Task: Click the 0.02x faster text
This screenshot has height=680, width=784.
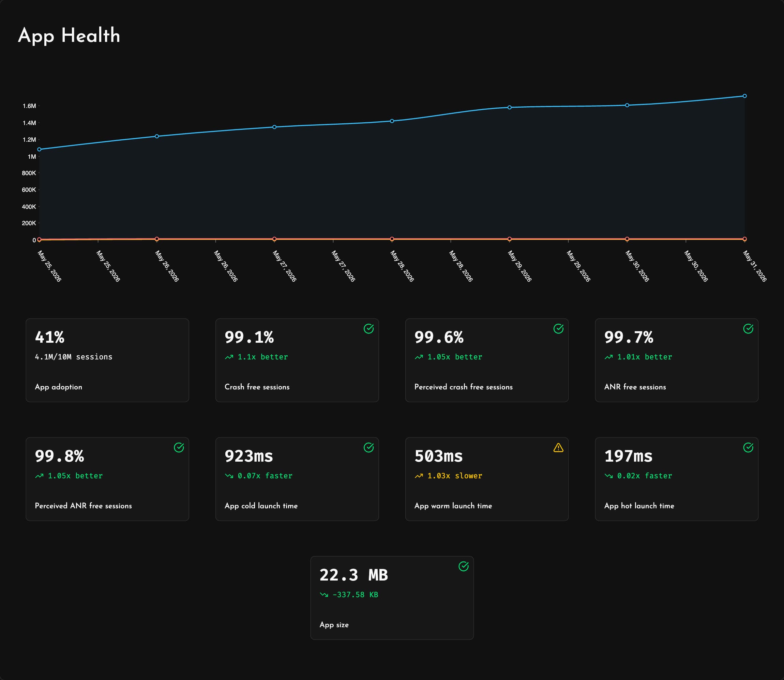Action: click(645, 476)
